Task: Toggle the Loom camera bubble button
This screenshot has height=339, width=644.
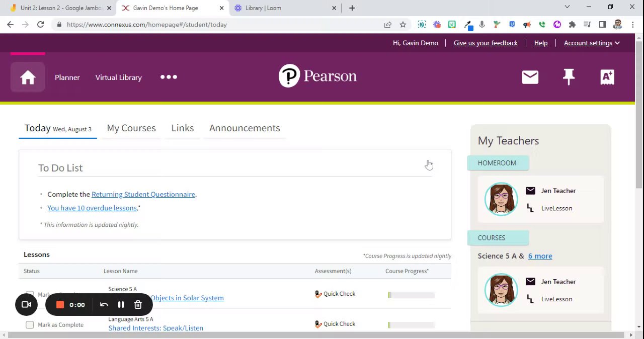Action: point(27,305)
